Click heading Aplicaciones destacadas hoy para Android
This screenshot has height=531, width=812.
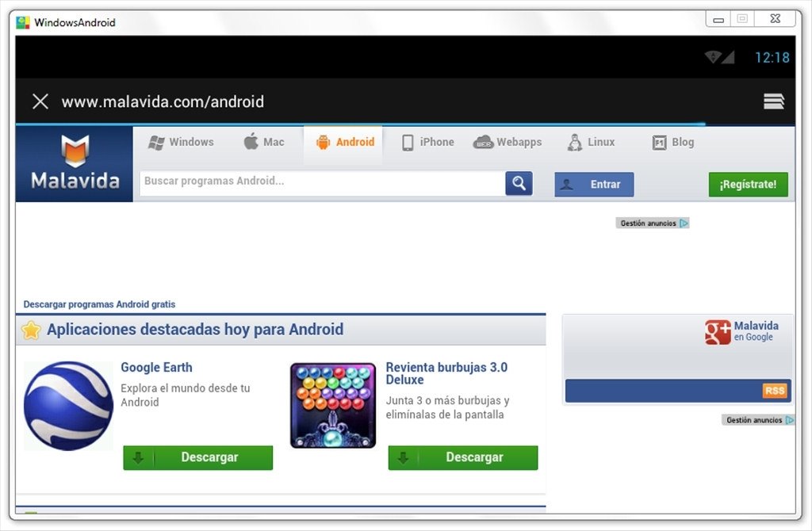[x=195, y=329]
